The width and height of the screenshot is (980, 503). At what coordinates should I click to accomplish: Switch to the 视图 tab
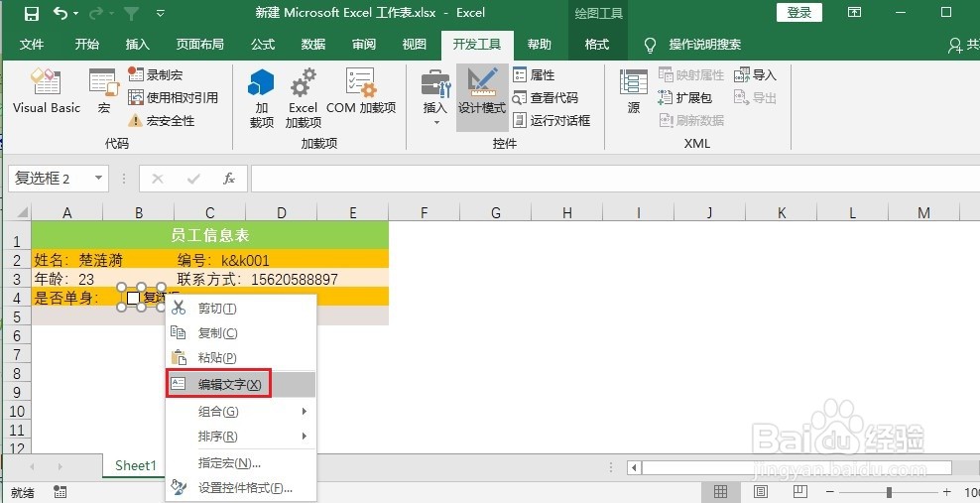pyautogui.click(x=415, y=44)
